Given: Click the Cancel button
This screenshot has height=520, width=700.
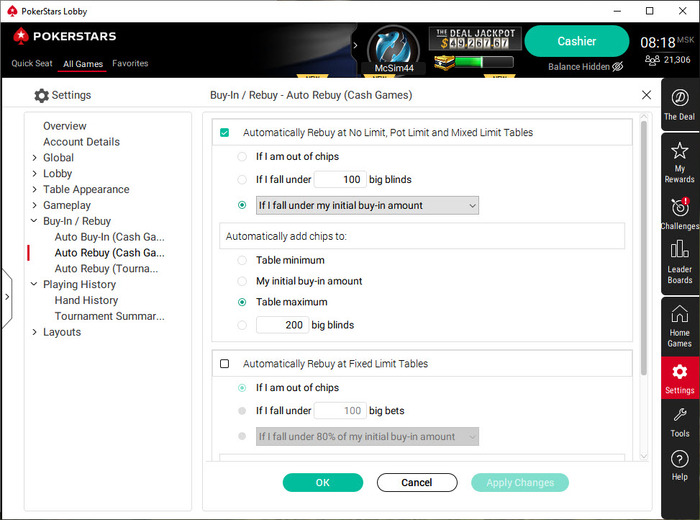Looking at the screenshot, I should point(417,483).
